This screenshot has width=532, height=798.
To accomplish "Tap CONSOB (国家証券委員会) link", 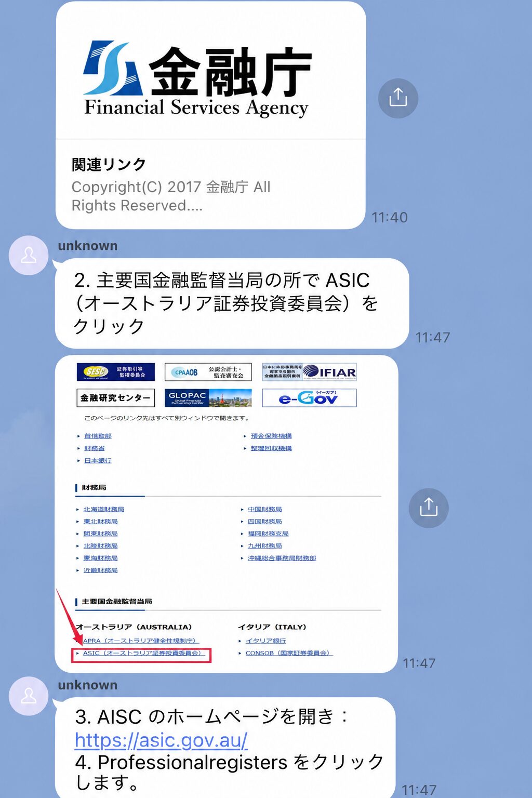I will point(289,654).
